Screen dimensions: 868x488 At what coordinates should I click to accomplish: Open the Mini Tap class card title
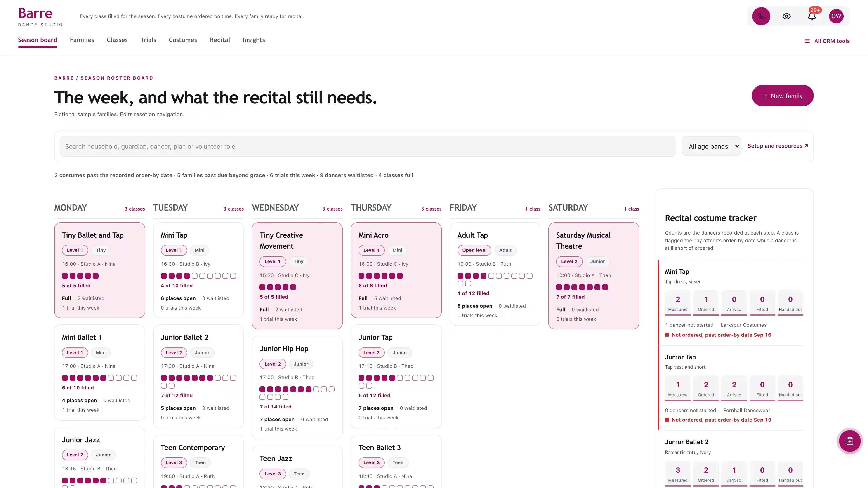174,235
